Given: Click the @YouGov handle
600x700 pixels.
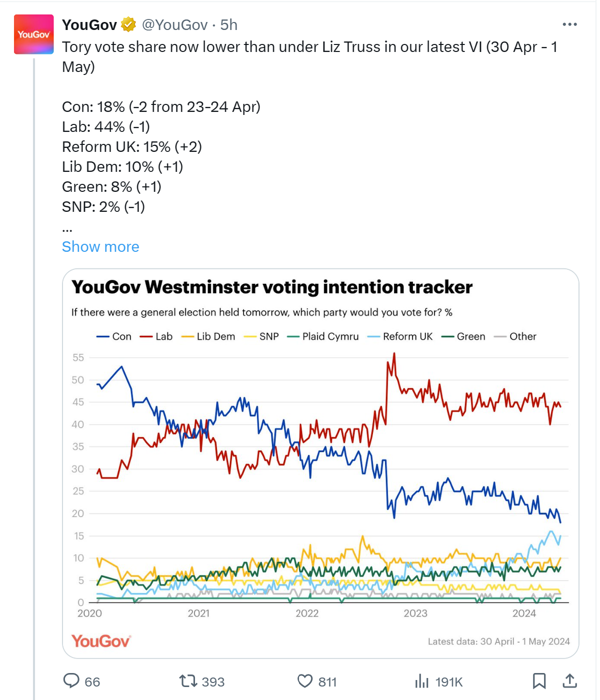Looking at the screenshot, I should (174, 24).
